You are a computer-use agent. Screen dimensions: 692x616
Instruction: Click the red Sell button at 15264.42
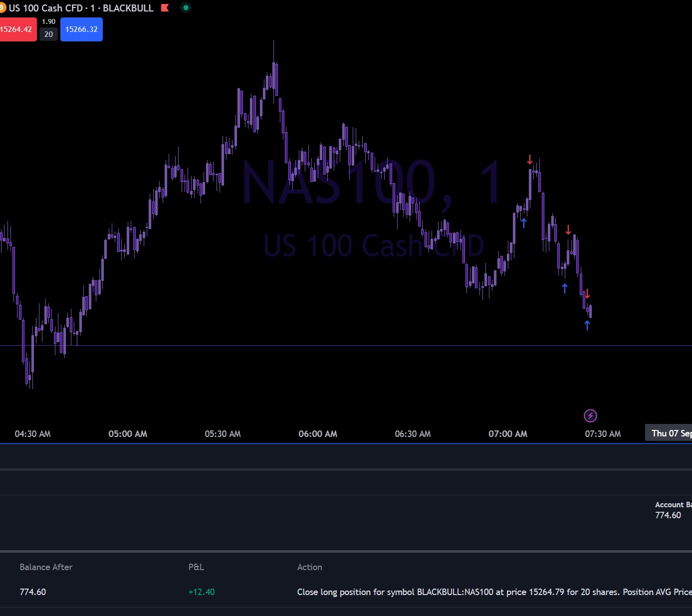[17, 29]
